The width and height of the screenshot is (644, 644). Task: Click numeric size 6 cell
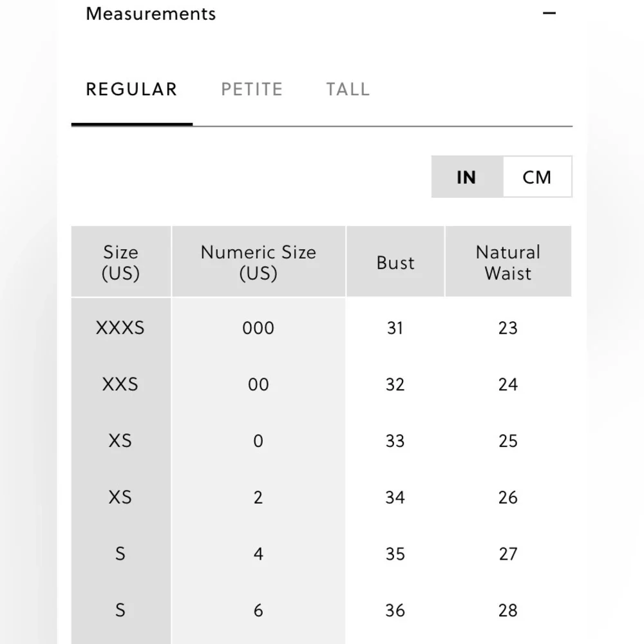(258, 611)
